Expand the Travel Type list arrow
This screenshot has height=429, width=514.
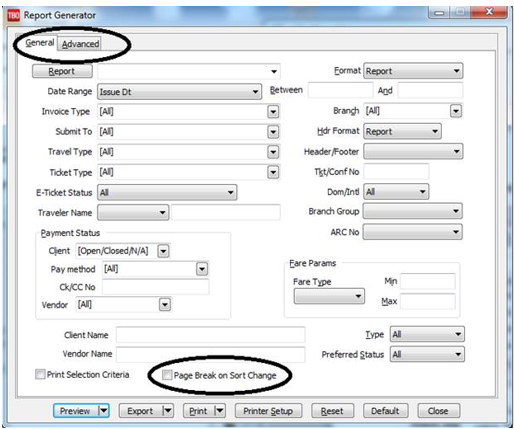click(273, 152)
